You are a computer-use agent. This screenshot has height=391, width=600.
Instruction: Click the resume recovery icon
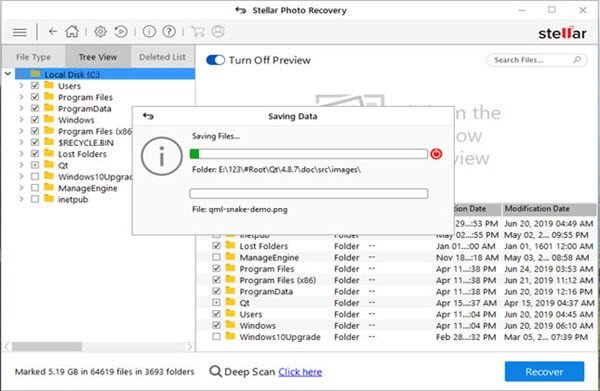(121, 31)
